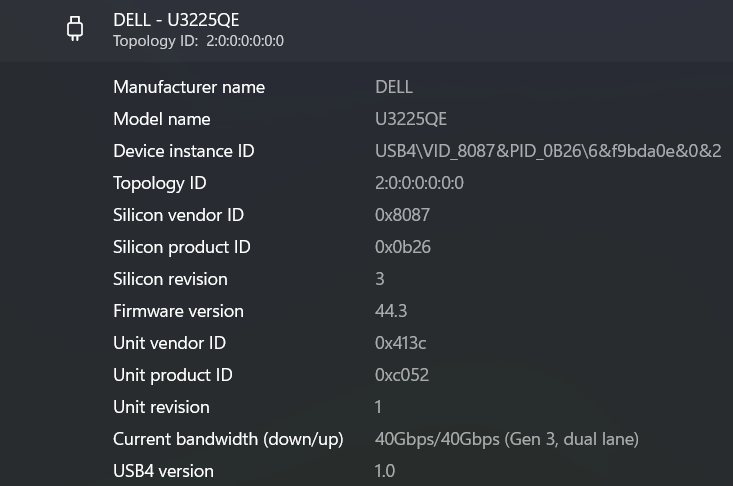Select the Manufacturer name label

tap(189, 87)
